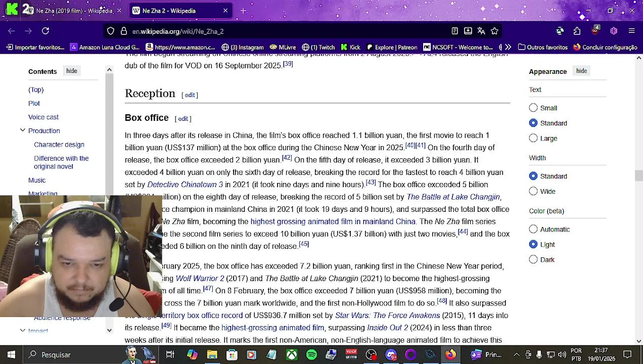This screenshot has height=364, width=643.
Task: Open the Outros favoritos folder
Action: point(543,47)
